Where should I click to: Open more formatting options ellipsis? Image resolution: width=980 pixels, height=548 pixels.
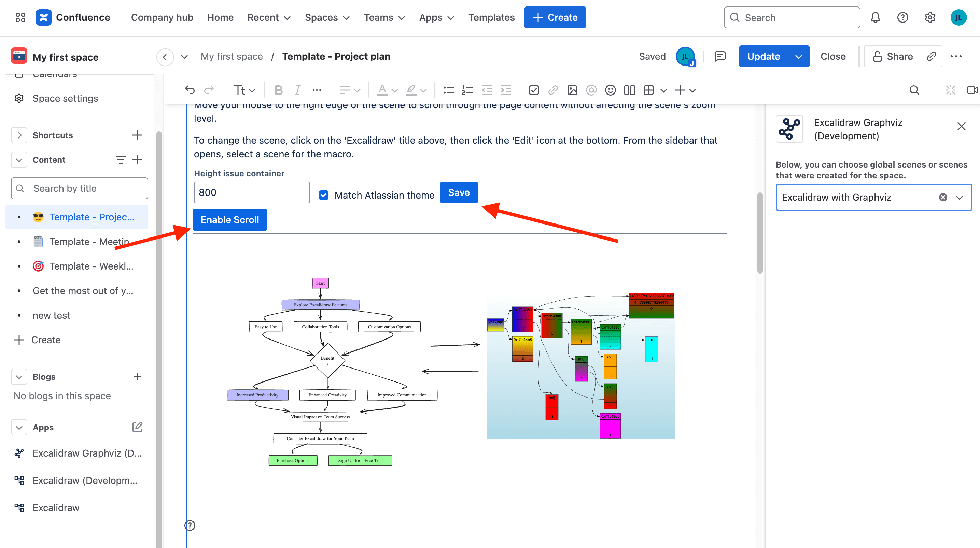(x=317, y=90)
